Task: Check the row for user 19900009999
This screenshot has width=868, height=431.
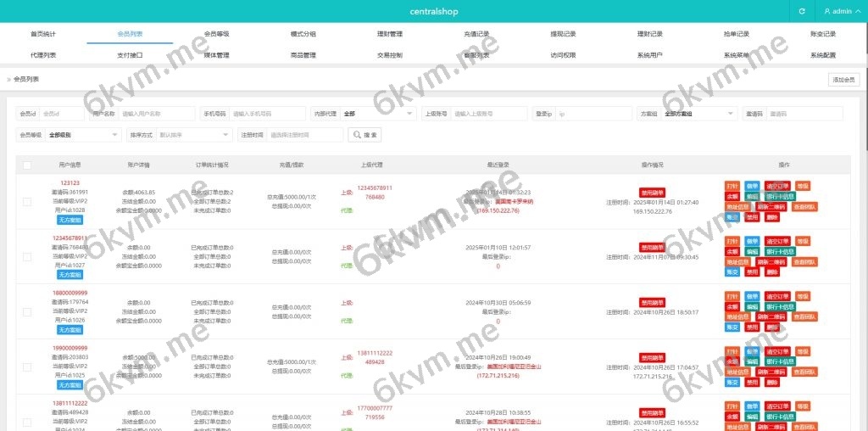Action: pos(27,367)
